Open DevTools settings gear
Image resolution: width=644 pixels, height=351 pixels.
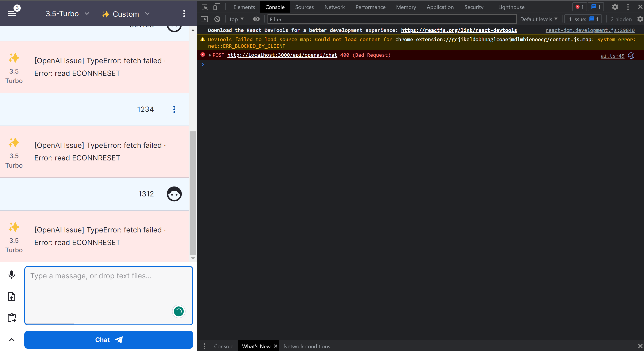tap(615, 7)
